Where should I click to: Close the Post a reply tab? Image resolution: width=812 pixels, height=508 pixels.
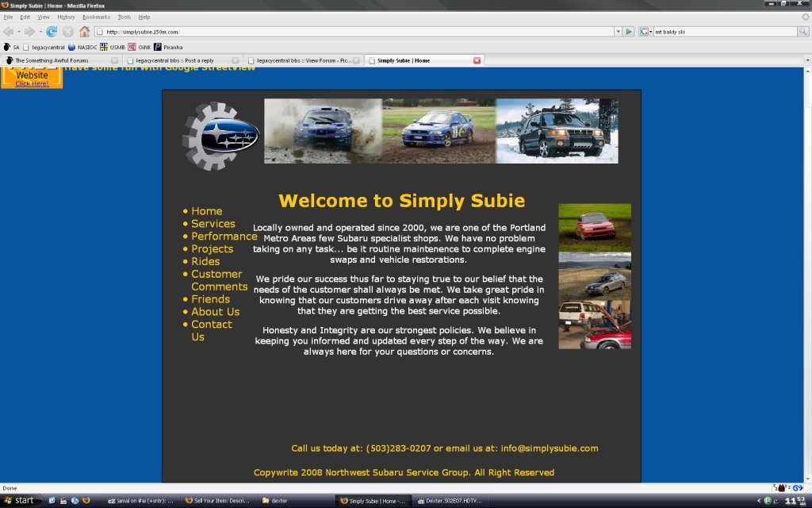click(x=235, y=60)
